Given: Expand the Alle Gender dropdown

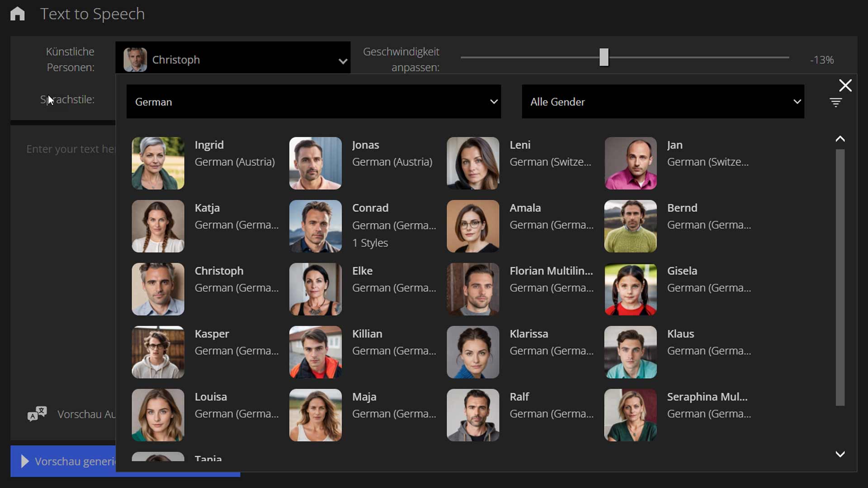Looking at the screenshot, I should click(662, 102).
